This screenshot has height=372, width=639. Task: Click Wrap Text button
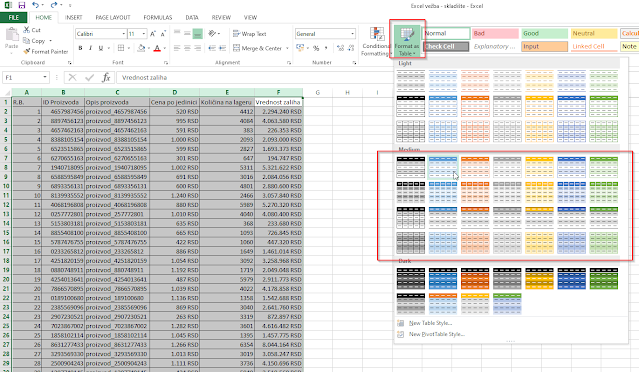pyautogui.click(x=249, y=34)
